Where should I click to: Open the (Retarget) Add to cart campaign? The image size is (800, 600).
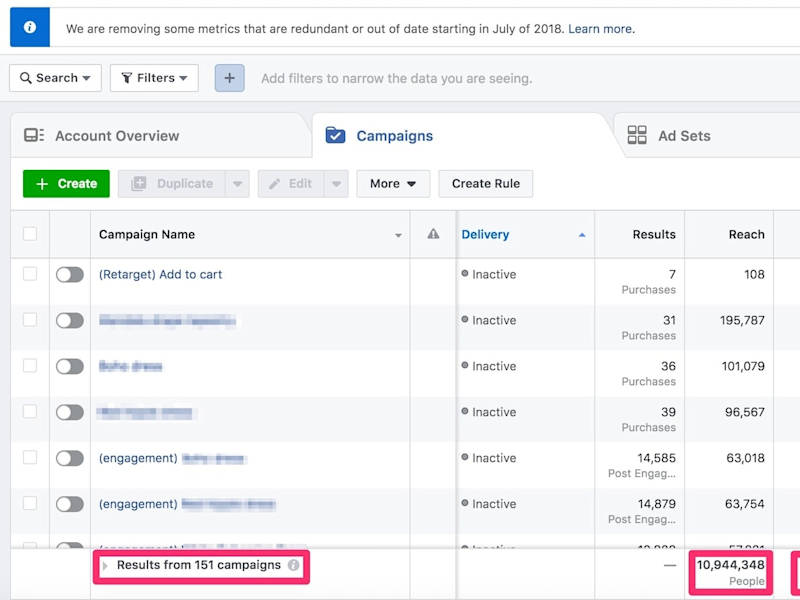(160, 274)
